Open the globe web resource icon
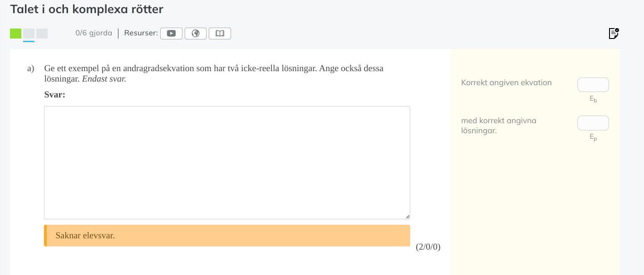 click(196, 34)
